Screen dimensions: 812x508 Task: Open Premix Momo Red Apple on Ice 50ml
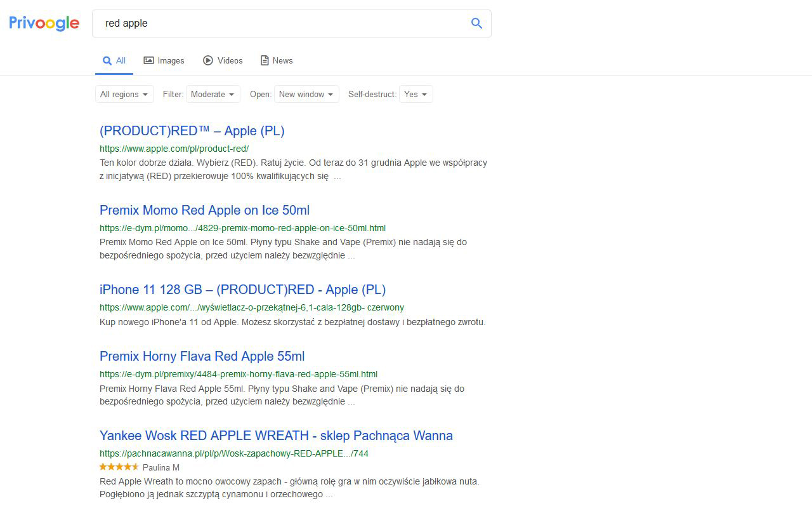coord(204,210)
